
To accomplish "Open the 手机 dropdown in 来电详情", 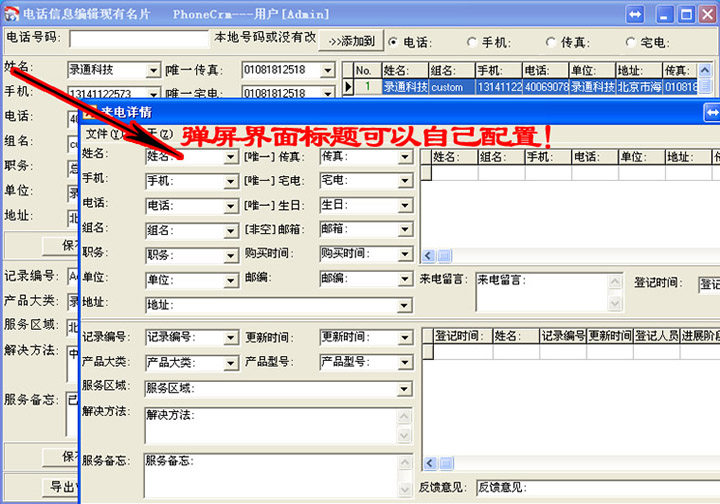I will tap(231, 182).
